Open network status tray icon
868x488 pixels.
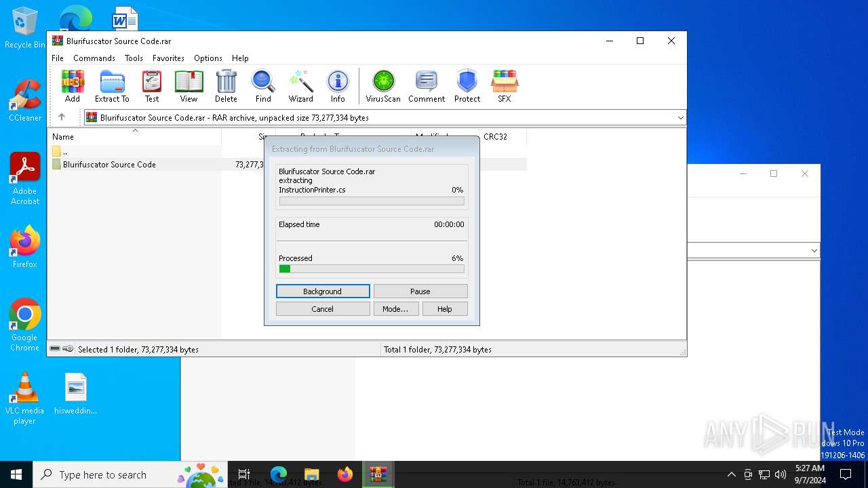(764, 474)
